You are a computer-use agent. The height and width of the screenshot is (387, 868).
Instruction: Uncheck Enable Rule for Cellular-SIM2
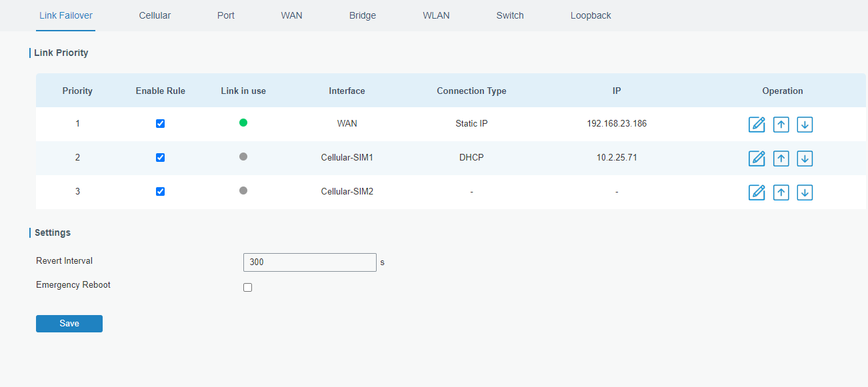[x=160, y=192]
